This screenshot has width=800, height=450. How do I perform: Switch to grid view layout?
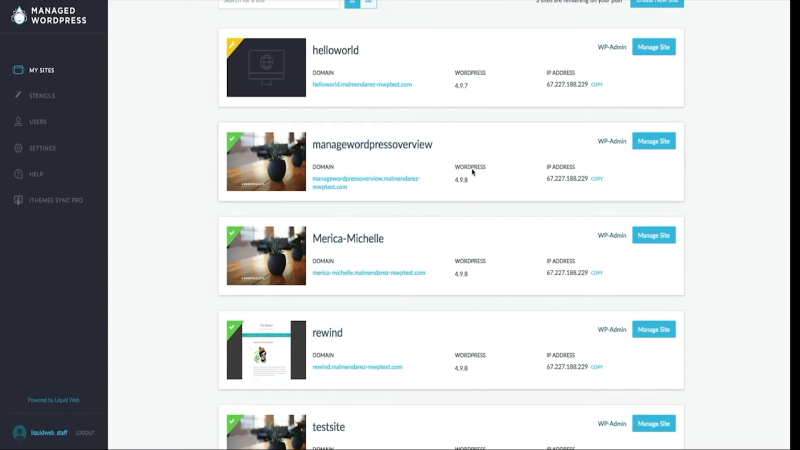[369, 2]
